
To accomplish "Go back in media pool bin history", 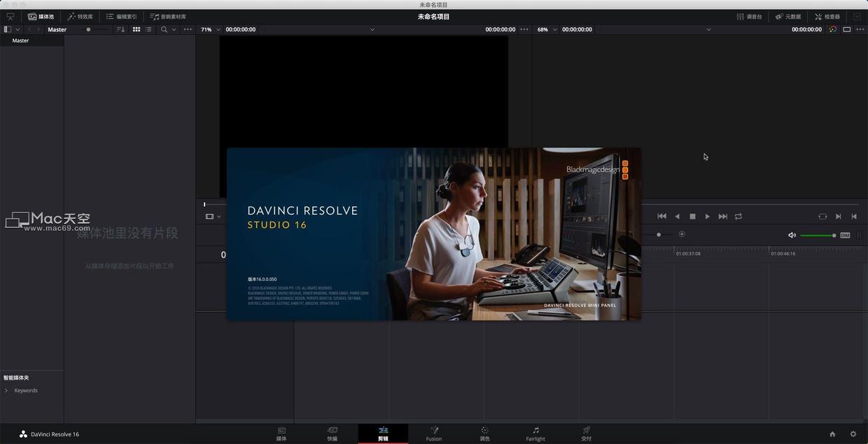I will tap(29, 29).
